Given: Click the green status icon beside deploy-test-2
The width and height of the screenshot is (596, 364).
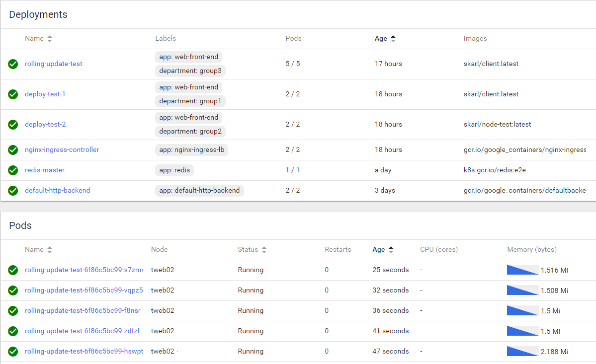Looking at the screenshot, I should (13, 125).
